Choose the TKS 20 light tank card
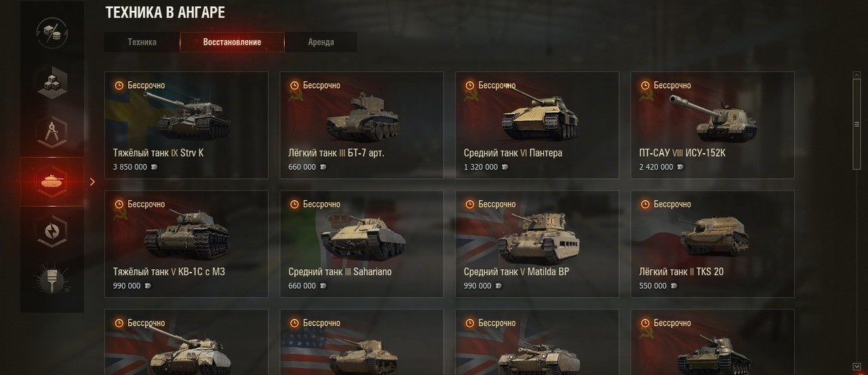Image resolution: width=868 pixels, height=375 pixels. pos(713,244)
